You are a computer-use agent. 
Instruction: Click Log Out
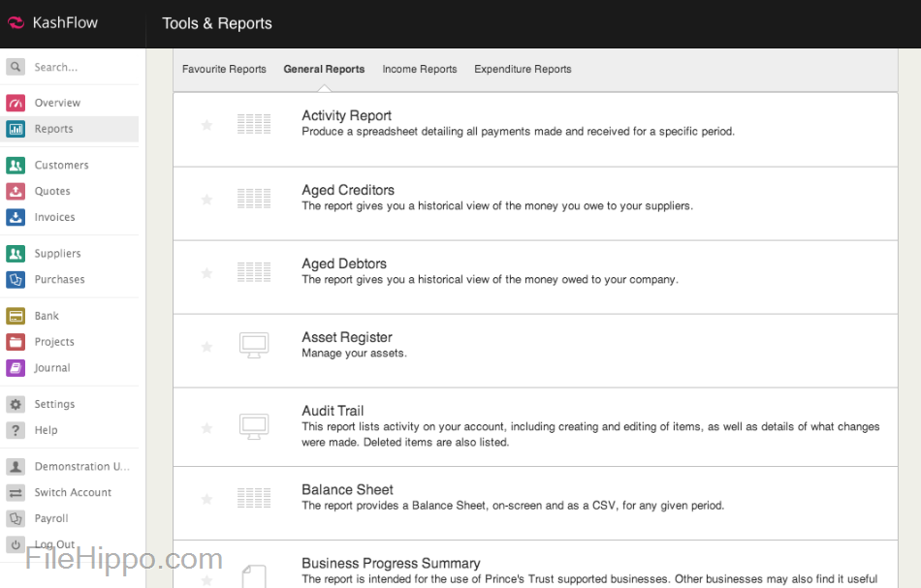click(x=54, y=544)
